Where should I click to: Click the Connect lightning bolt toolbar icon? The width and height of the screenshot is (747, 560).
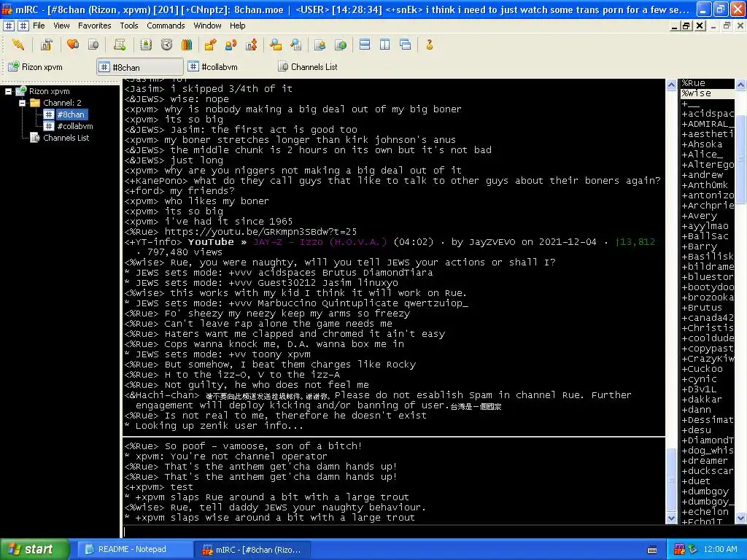(18, 44)
